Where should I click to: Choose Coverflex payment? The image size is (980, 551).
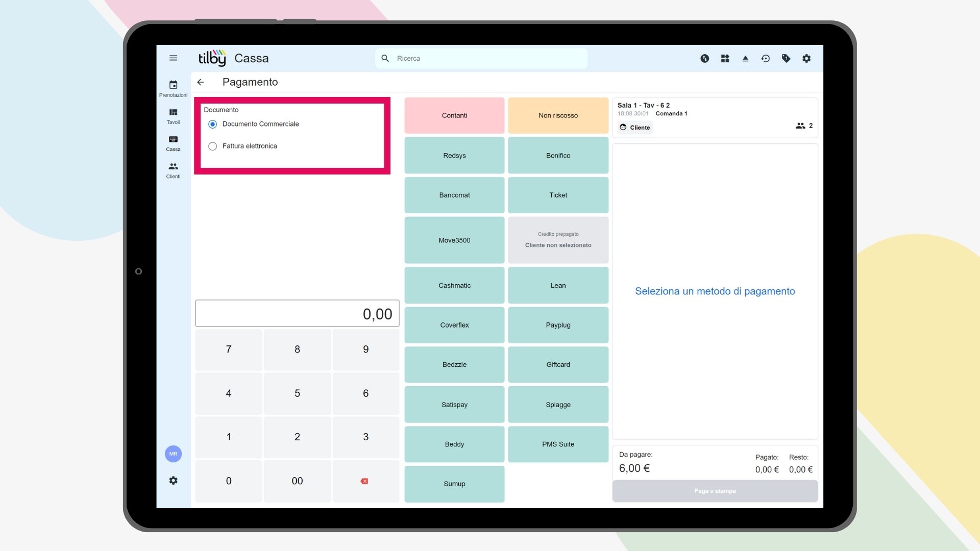(x=454, y=325)
